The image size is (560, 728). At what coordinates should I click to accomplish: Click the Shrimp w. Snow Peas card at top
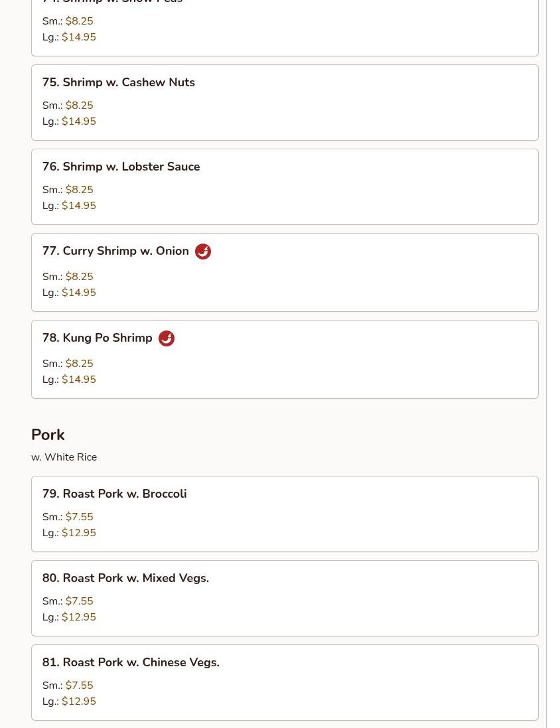(x=284, y=27)
